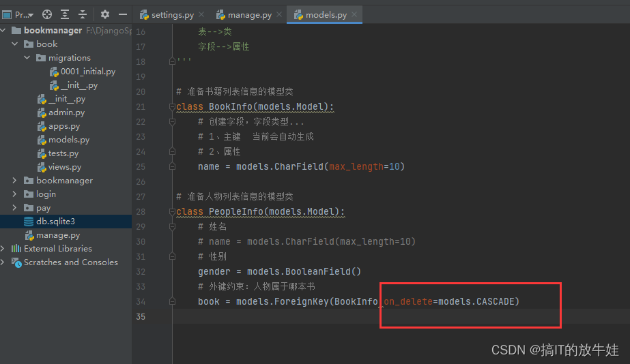Screen dimensions: 630x364
Task: Hide the Project panel with minus icon
Action: [x=123, y=14]
